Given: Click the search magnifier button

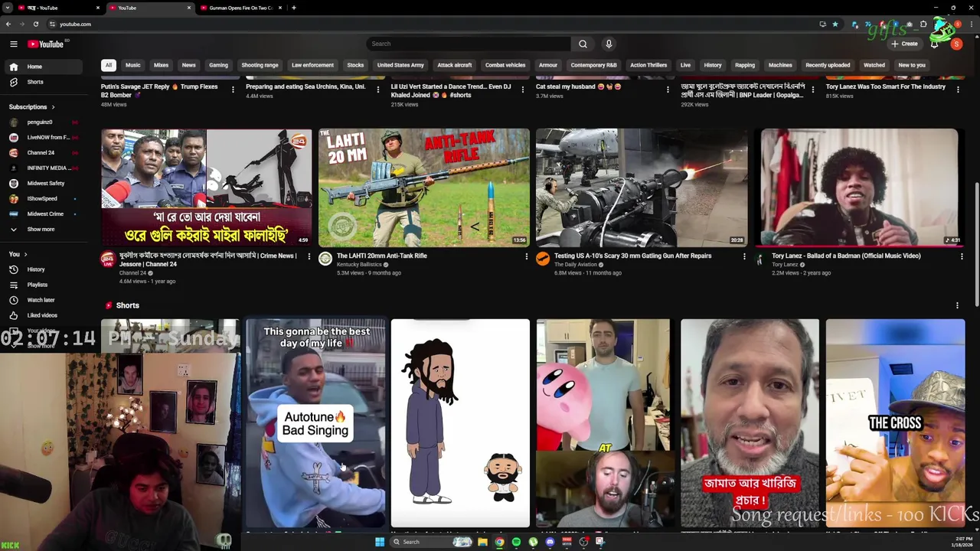Looking at the screenshot, I should (583, 44).
